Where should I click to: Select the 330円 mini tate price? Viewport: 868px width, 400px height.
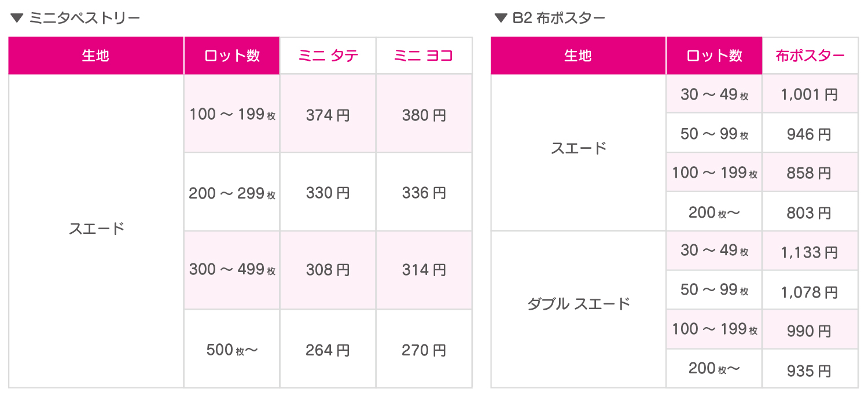pyautogui.click(x=328, y=193)
